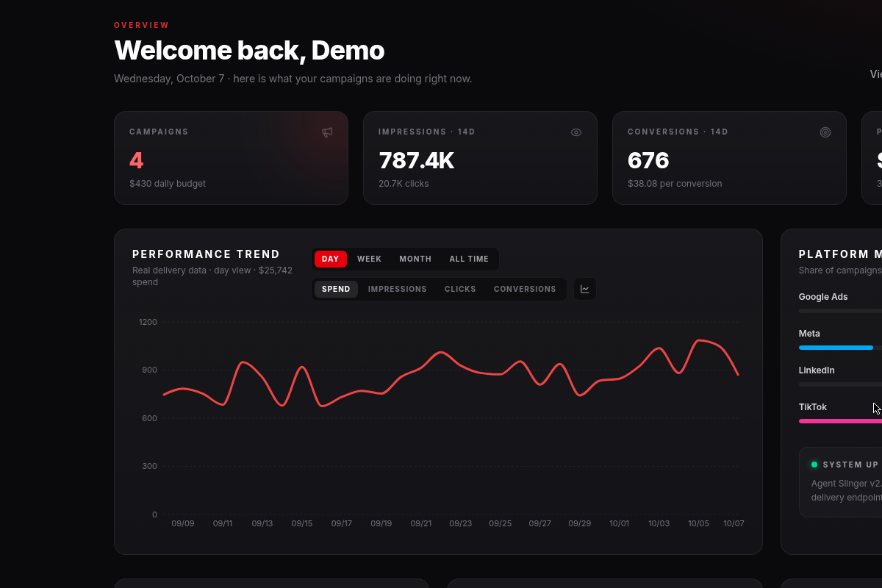The width and height of the screenshot is (882, 588).
Task: Select the CLICKS metric
Action: pyautogui.click(x=460, y=289)
